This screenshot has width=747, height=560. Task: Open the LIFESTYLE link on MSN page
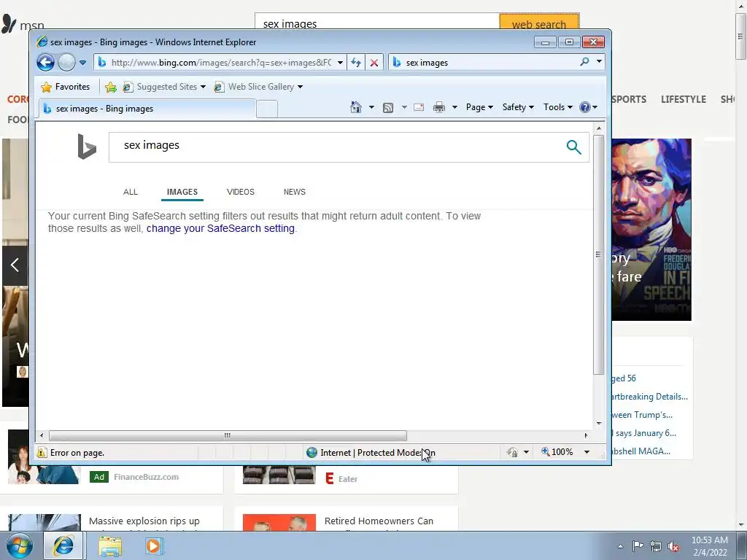[683, 99]
